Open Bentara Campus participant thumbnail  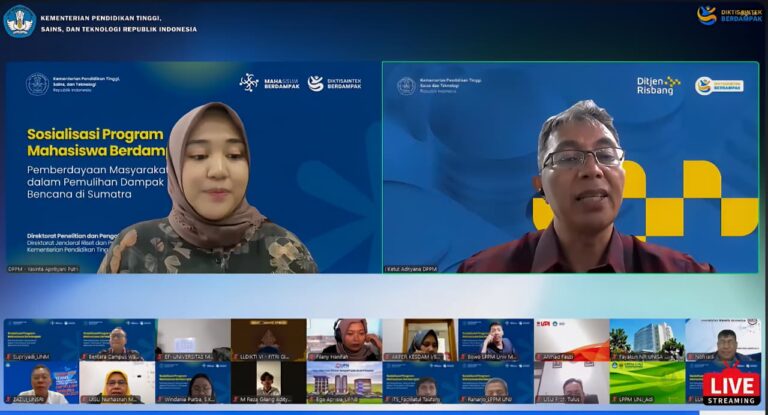point(118,340)
